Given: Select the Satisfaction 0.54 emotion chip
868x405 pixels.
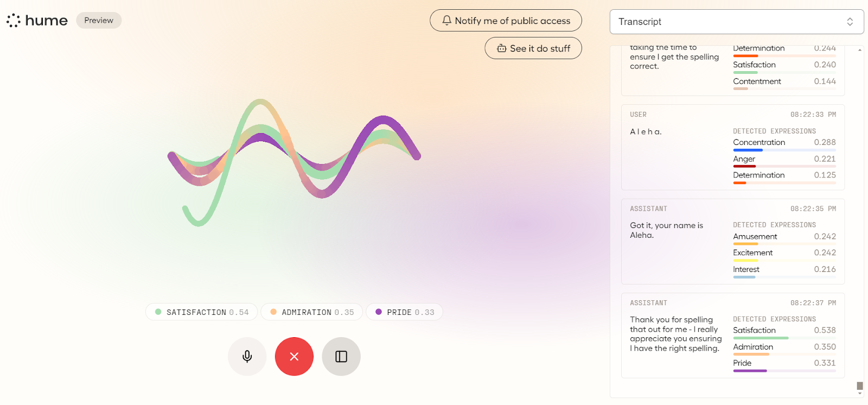Looking at the screenshot, I should [x=202, y=312].
